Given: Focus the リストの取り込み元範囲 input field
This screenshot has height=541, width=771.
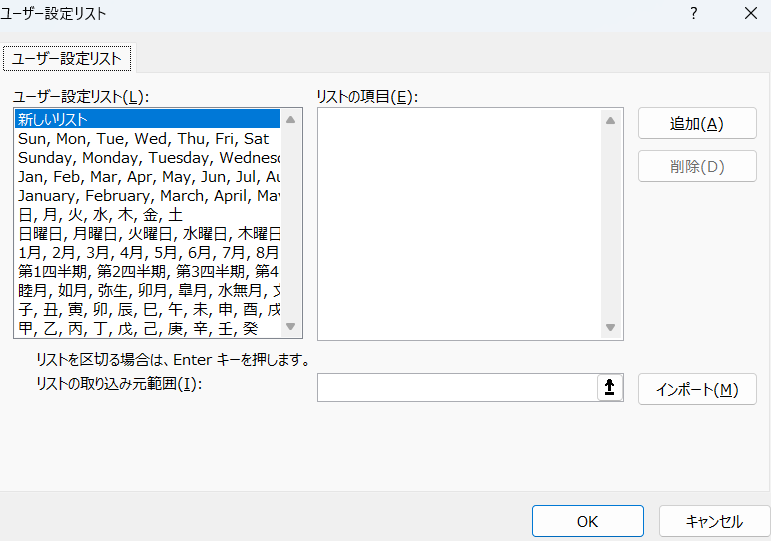Looking at the screenshot, I should [x=456, y=388].
